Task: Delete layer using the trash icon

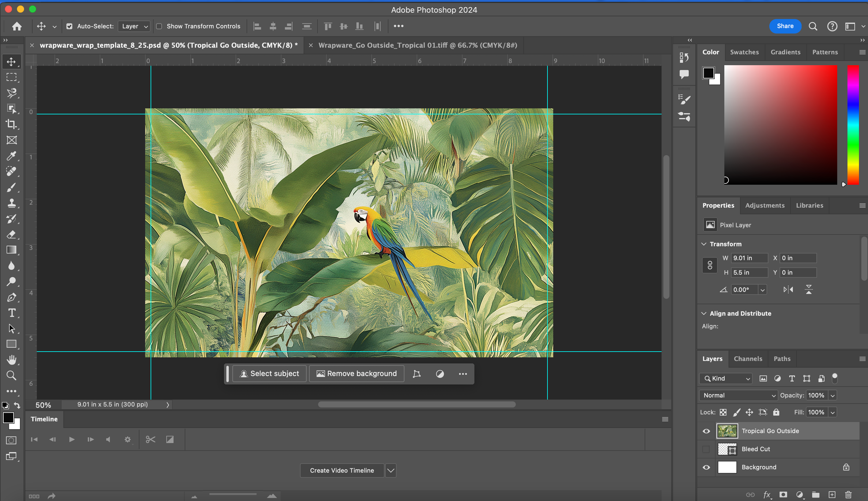Action: click(x=848, y=494)
